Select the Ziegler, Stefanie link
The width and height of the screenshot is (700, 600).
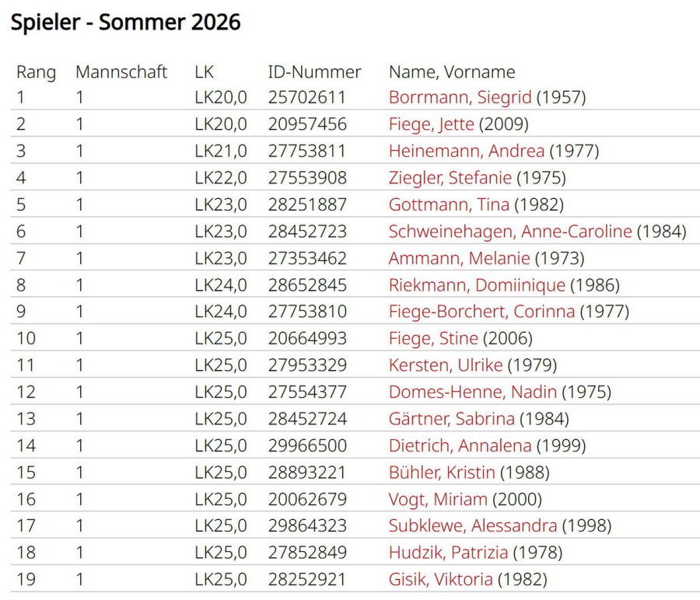[450, 178]
